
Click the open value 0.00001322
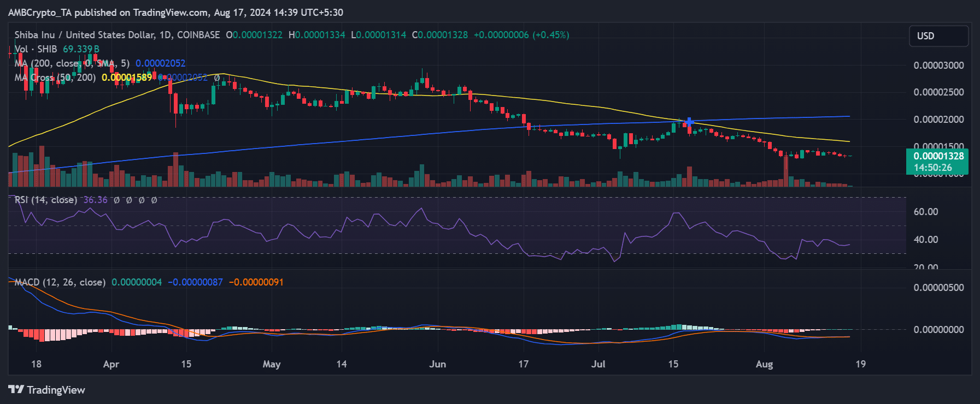[x=254, y=35]
